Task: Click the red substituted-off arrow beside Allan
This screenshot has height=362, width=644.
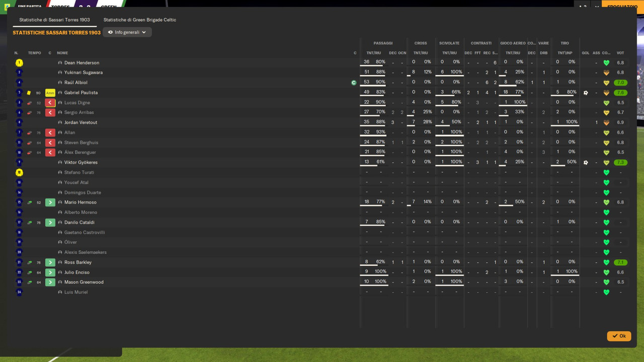Action: coord(50,132)
